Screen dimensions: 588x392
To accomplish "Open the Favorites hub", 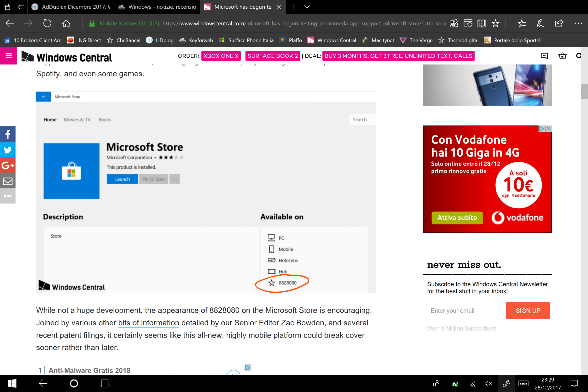I will coord(522,23).
